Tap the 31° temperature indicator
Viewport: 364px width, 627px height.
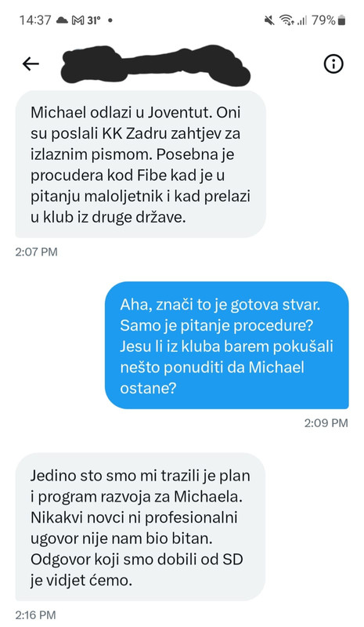coord(93,20)
